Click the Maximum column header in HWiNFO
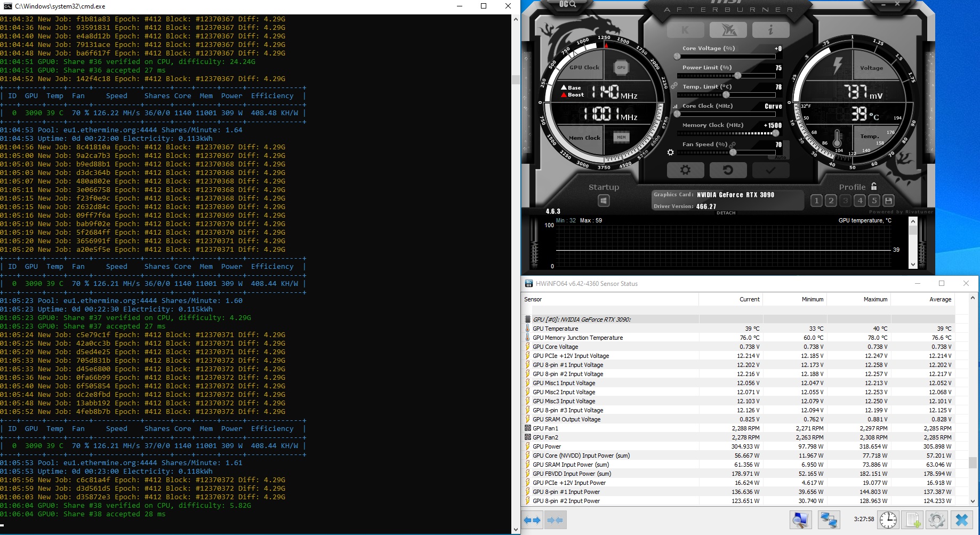 [x=859, y=299]
